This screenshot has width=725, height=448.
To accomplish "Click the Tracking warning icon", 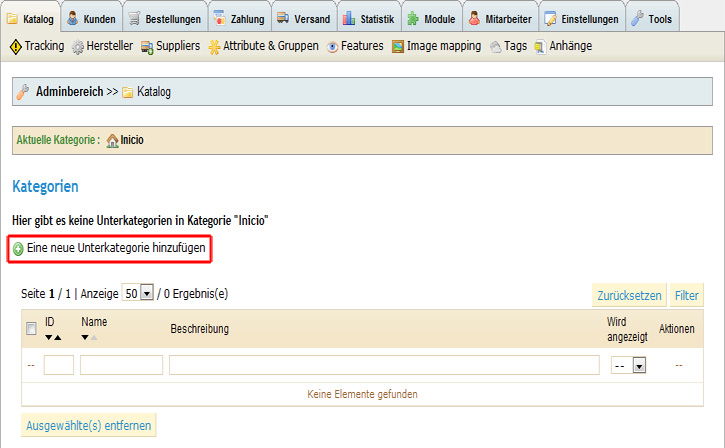I will tap(16, 47).
